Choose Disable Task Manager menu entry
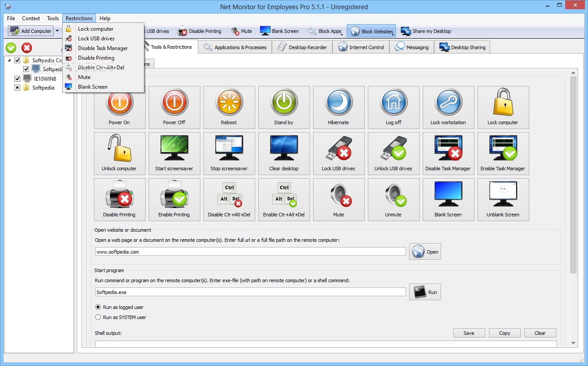Screen dimensions: 588x366 [x=103, y=48]
